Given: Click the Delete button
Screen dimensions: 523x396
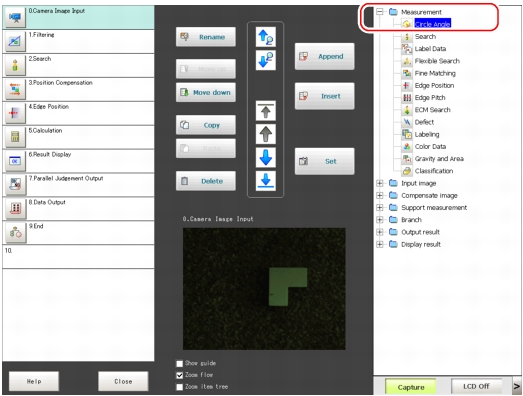Looking at the screenshot, I should 206,181.
